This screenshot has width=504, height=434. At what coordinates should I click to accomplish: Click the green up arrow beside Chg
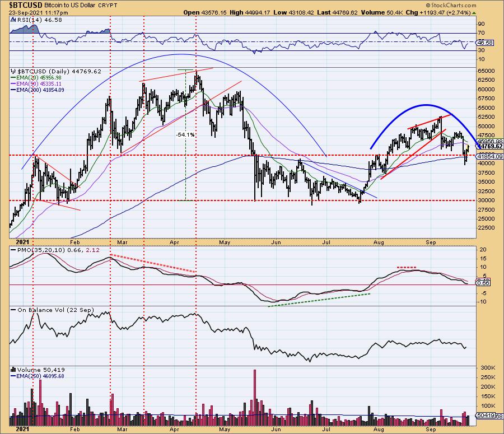tap(474, 13)
